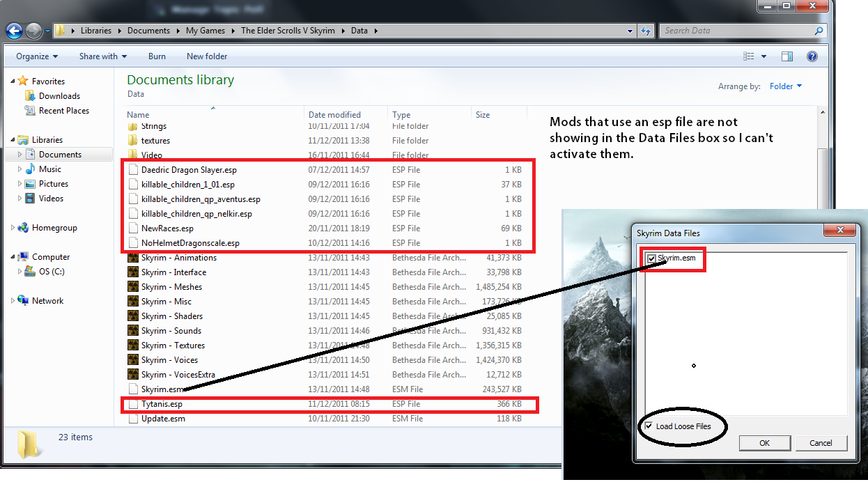Screen dimensions: 868x489
Task: Click the Network icon in sidebar
Action: pyautogui.click(x=23, y=301)
